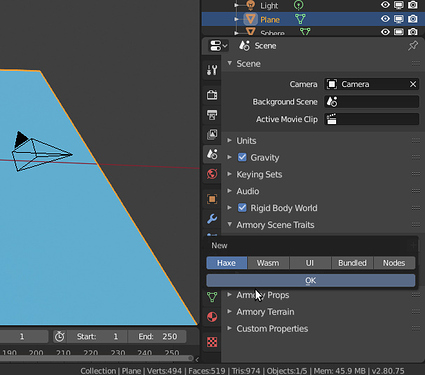Image resolution: width=425 pixels, height=375 pixels.
Task: Open the Texture properties checkerboard icon
Action: click(x=212, y=342)
